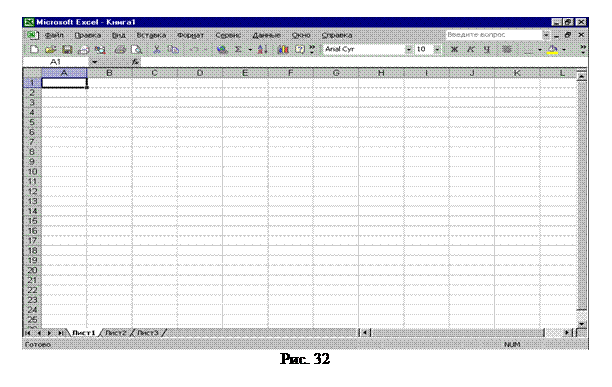Click the first-sheet tab navigation arrow

tap(28, 333)
